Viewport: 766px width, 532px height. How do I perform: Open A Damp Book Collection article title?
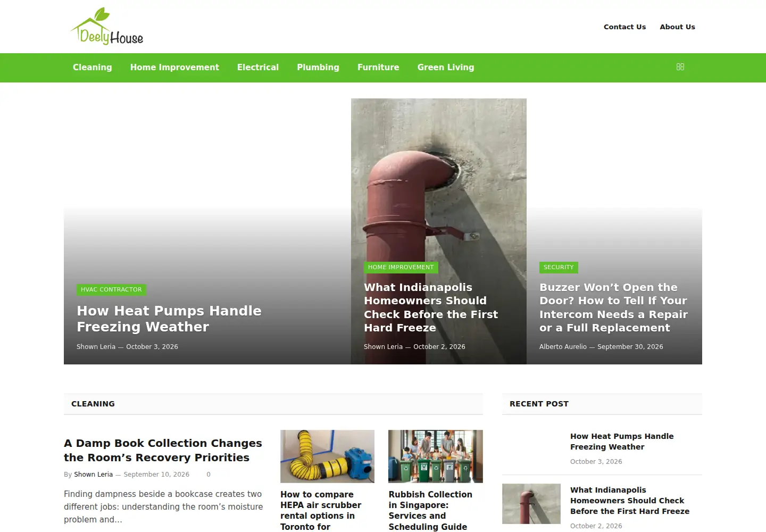[163, 450]
